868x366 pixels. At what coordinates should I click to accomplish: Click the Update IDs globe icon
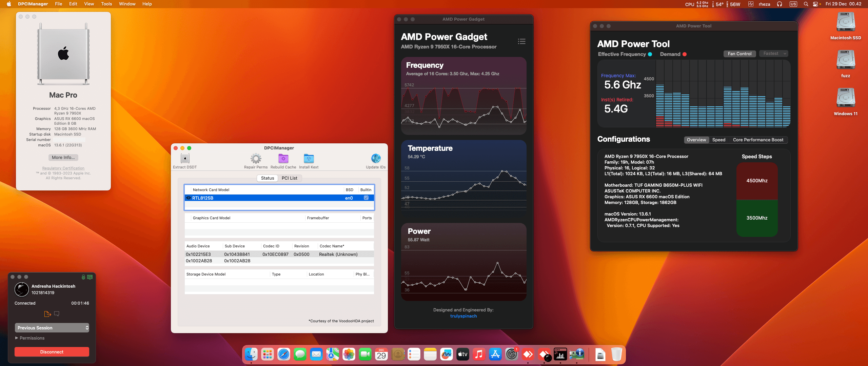tap(376, 159)
